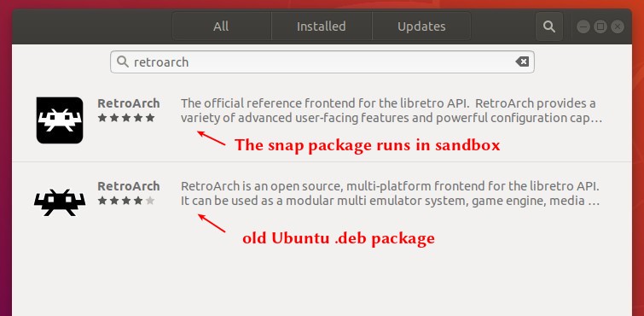
Task: Clear the retroarch search text
Action: pyautogui.click(x=522, y=61)
